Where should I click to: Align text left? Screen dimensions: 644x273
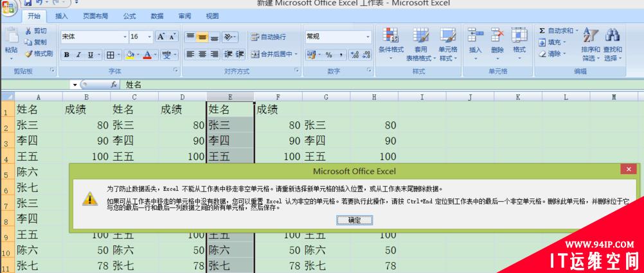click(x=190, y=54)
